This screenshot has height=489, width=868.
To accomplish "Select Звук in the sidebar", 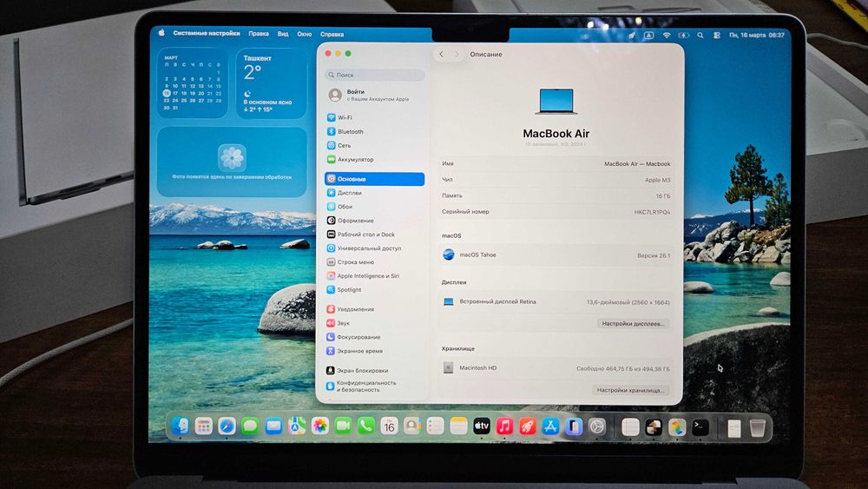I will click(375, 323).
